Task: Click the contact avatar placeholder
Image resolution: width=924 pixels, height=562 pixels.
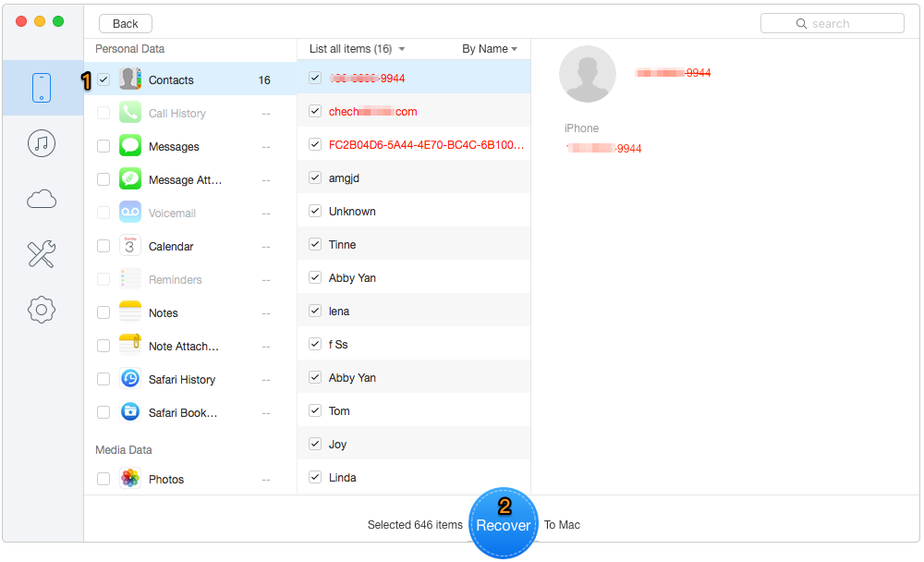Action: click(x=588, y=74)
